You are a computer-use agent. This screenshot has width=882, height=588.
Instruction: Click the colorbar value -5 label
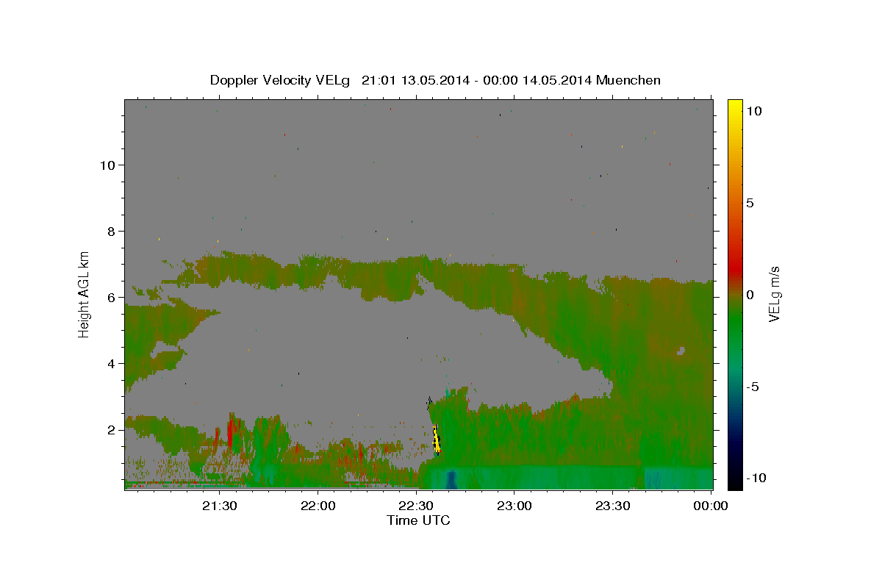(x=753, y=387)
